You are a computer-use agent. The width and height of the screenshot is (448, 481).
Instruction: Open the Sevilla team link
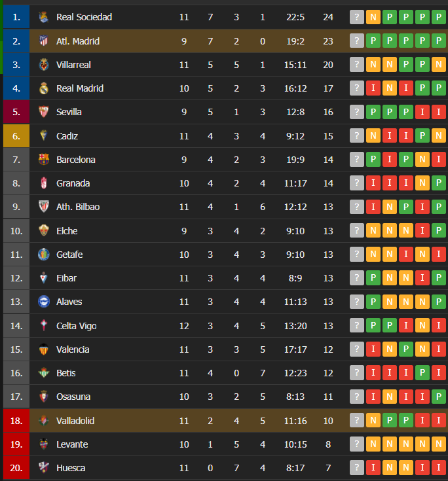[x=69, y=112]
